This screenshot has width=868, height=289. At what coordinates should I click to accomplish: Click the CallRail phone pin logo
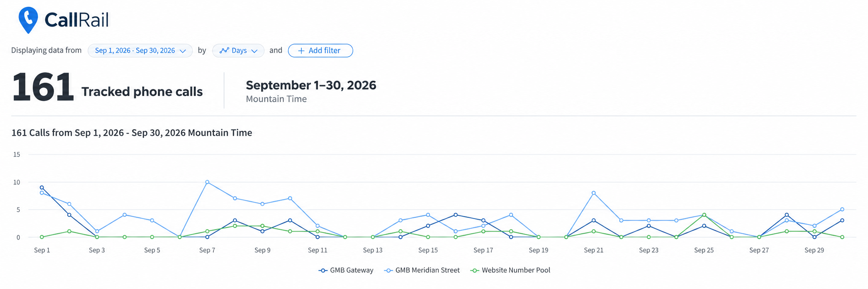point(28,20)
